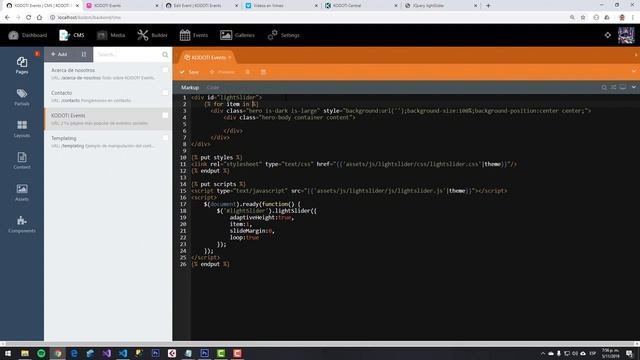This screenshot has height=360, width=640.
Task: Open the CMS section in the top navigation
Action: pos(71,35)
